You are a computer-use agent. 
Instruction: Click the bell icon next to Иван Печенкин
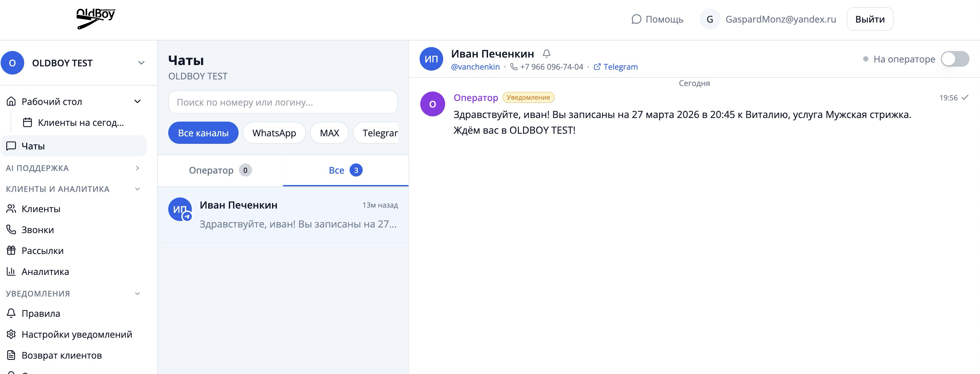click(x=546, y=54)
